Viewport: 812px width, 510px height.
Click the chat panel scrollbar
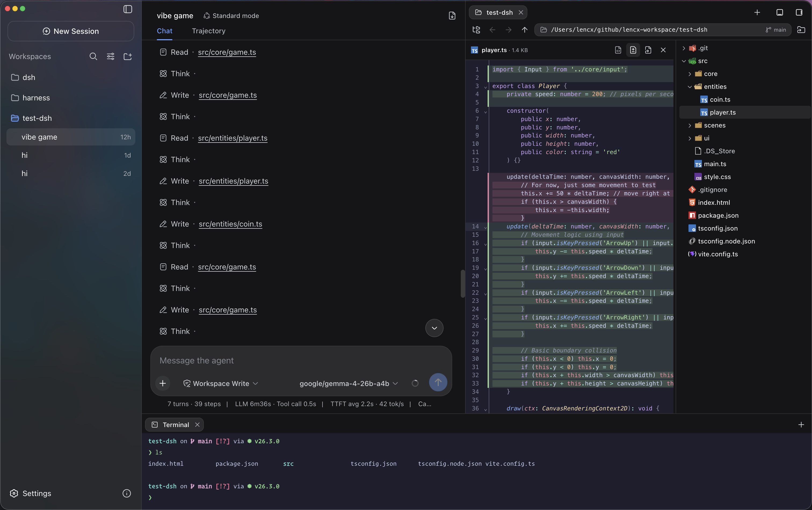click(463, 283)
